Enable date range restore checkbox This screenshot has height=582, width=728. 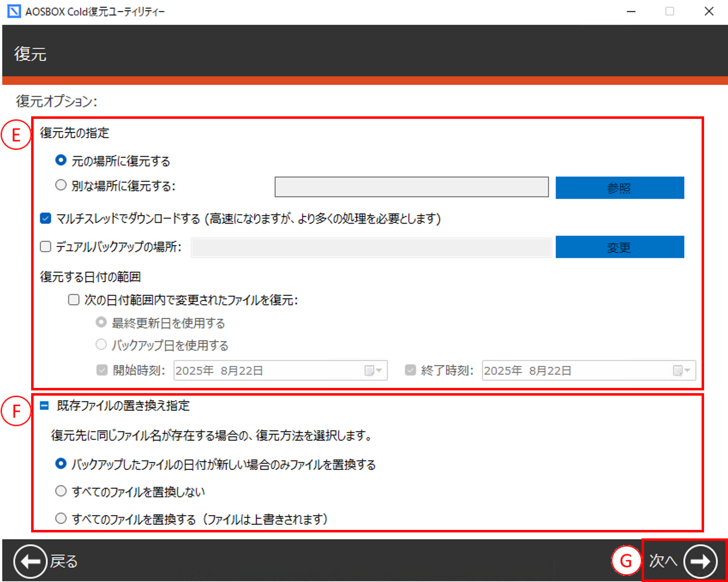[74, 300]
